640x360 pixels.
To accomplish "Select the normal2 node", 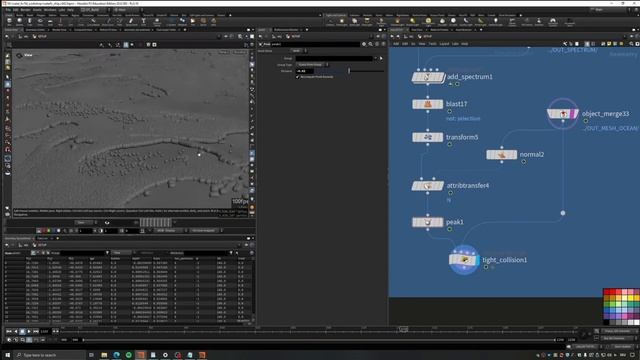I will tap(502, 155).
